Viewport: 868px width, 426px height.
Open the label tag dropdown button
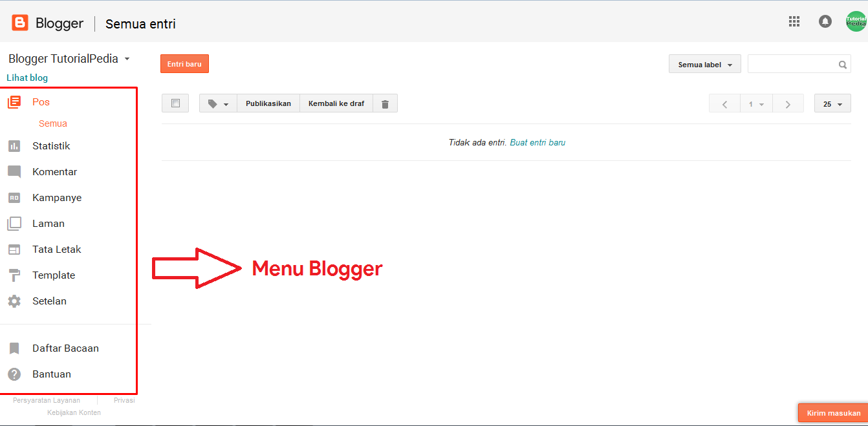[x=219, y=103]
